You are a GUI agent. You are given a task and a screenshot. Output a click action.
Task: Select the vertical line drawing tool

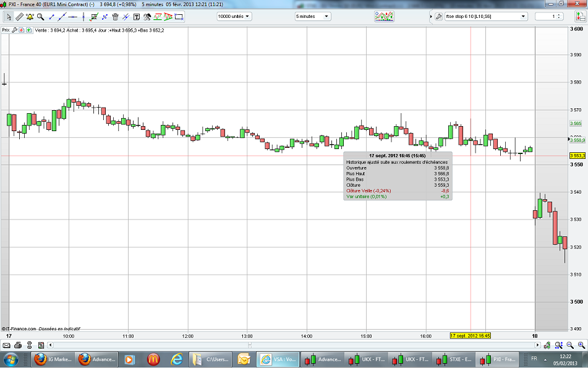[83, 17]
